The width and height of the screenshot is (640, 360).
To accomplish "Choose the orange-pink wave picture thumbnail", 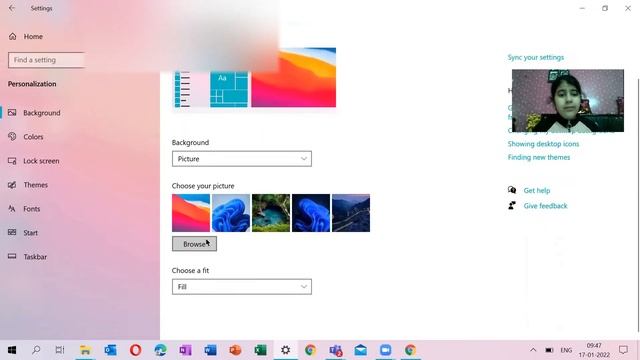I will click(191, 213).
